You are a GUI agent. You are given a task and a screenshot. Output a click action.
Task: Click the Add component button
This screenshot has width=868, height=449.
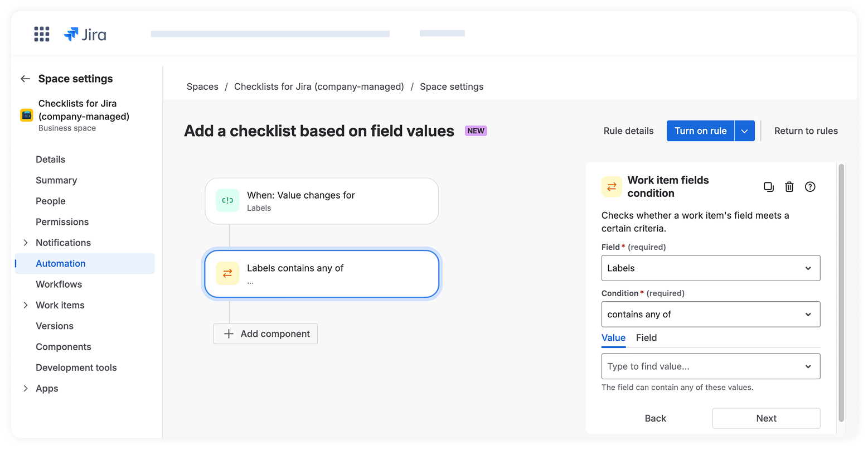(266, 334)
